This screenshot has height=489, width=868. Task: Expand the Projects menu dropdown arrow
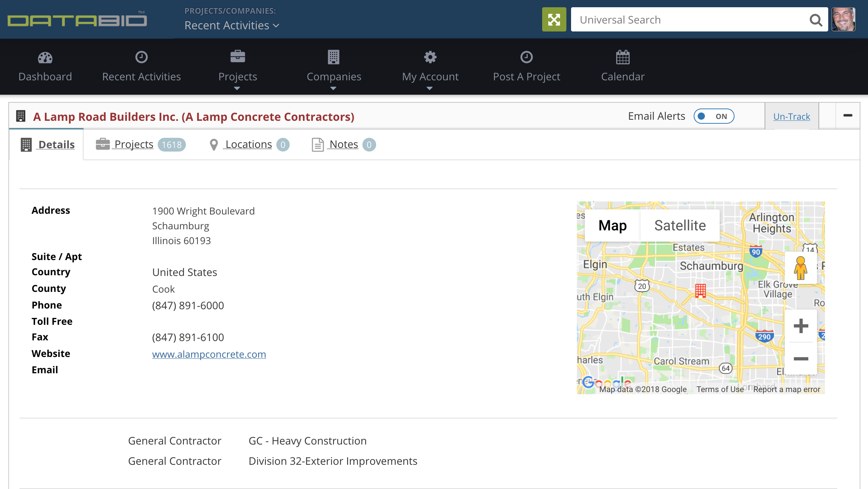(237, 88)
